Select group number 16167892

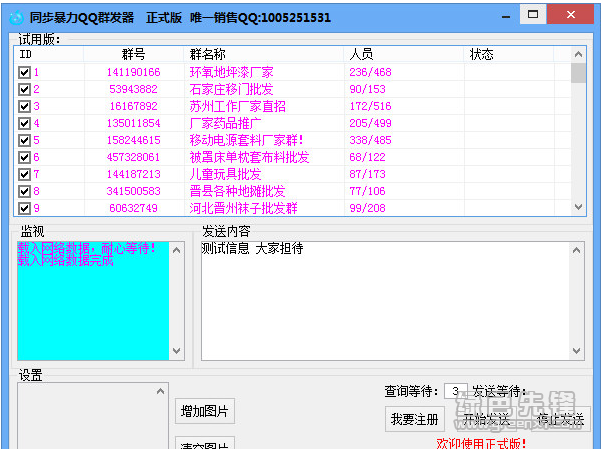click(x=133, y=106)
